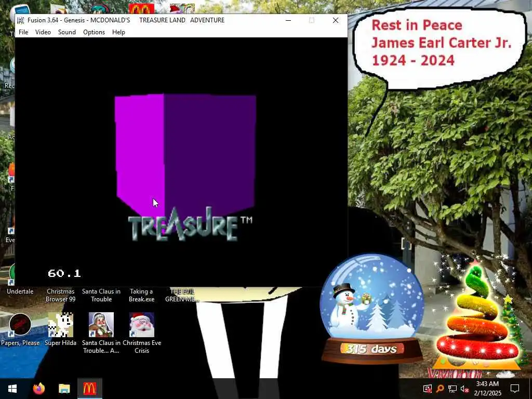The width and height of the screenshot is (532, 399).
Task: Click the Fusion app icon in title bar
Action: [21, 20]
